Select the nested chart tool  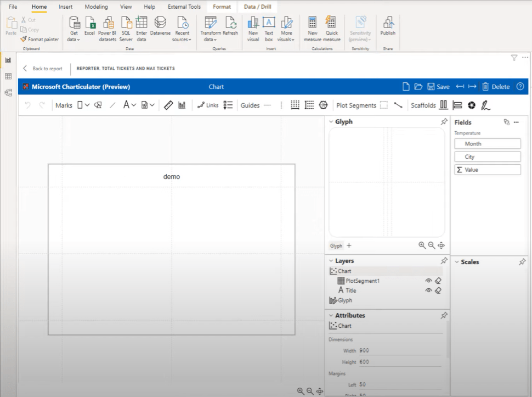pos(182,105)
